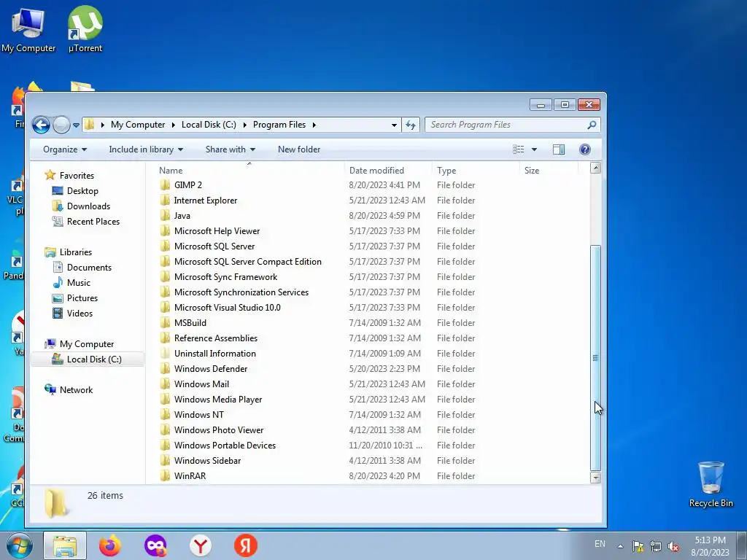Expand the arrow after Program Files breadcrumb
The image size is (747, 560).
click(314, 125)
